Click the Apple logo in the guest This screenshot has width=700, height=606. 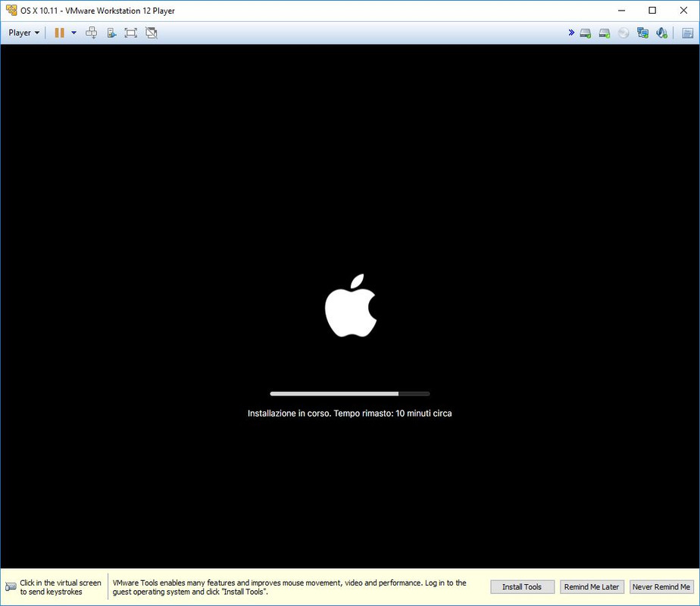tap(351, 306)
